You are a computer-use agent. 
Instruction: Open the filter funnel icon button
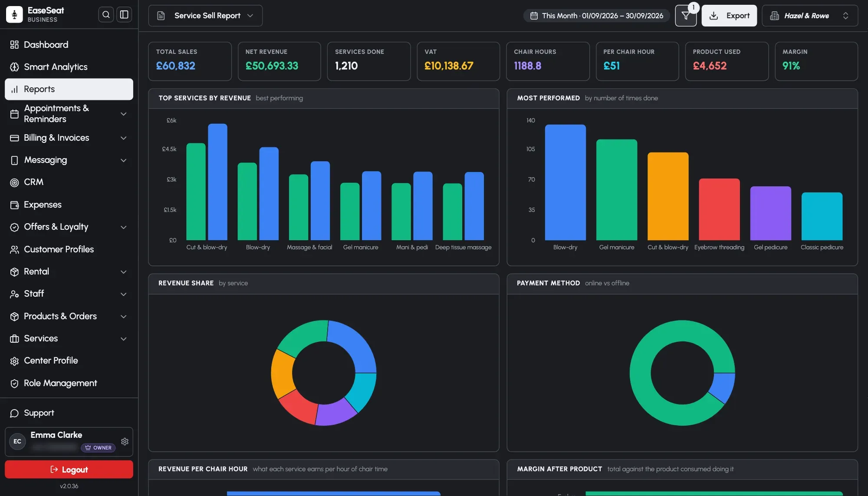point(686,16)
